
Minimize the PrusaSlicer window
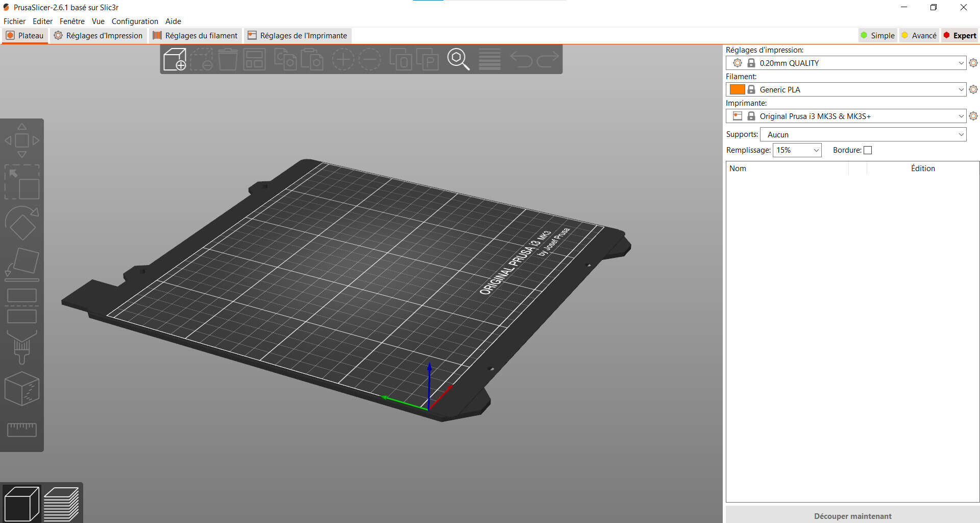pyautogui.click(x=904, y=7)
